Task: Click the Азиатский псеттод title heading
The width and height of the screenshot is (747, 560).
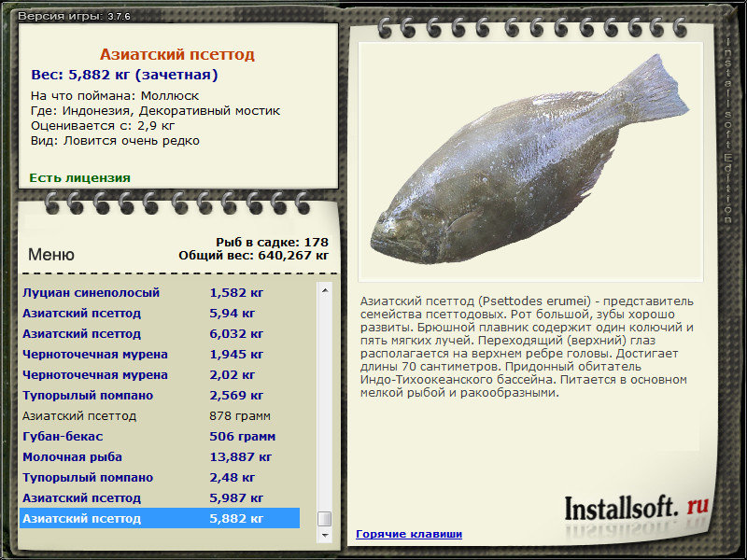Action: click(x=177, y=54)
